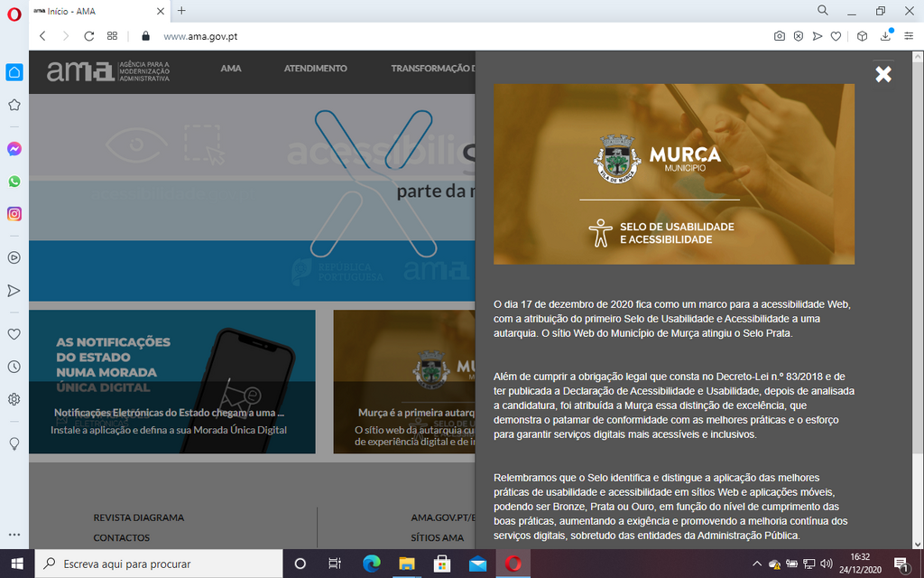Open the extensions cube icon
Screen dimensions: 924x578
(x=862, y=36)
